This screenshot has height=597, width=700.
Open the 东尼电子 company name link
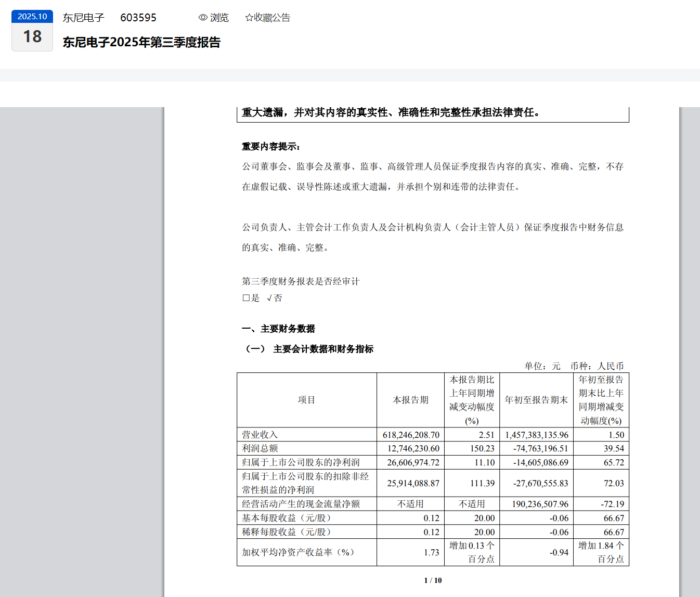click(x=84, y=18)
